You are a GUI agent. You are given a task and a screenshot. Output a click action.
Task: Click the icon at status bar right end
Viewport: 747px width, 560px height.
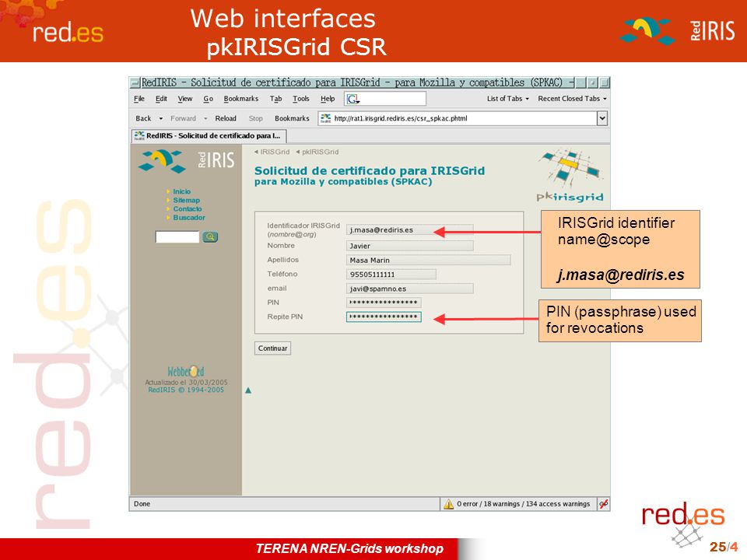tap(603, 504)
